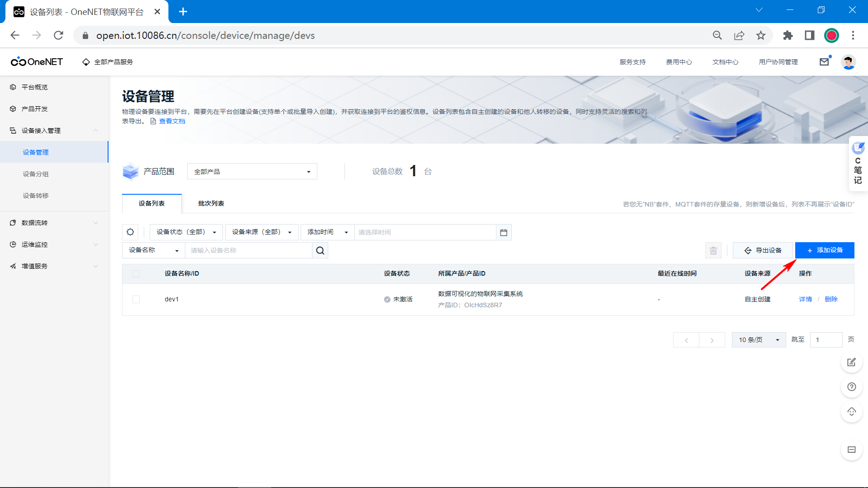Check the box for device dev1

136,299
